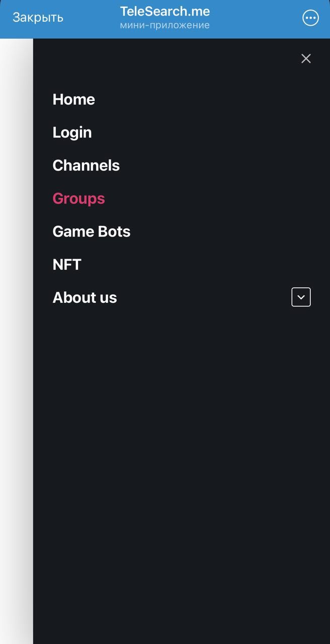The height and width of the screenshot is (644, 330).
Task: Open the highlighted Groups section
Action: (x=78, y=198)
